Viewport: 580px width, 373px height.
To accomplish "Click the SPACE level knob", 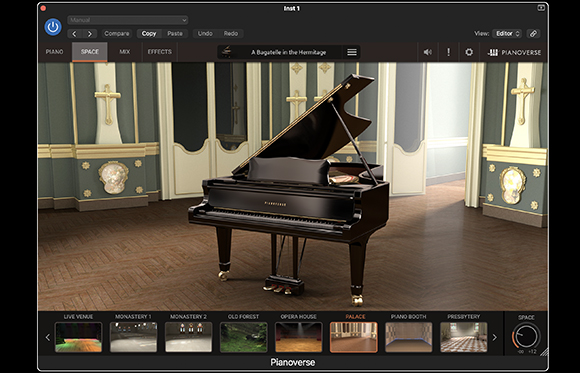I will coord(526,336).
